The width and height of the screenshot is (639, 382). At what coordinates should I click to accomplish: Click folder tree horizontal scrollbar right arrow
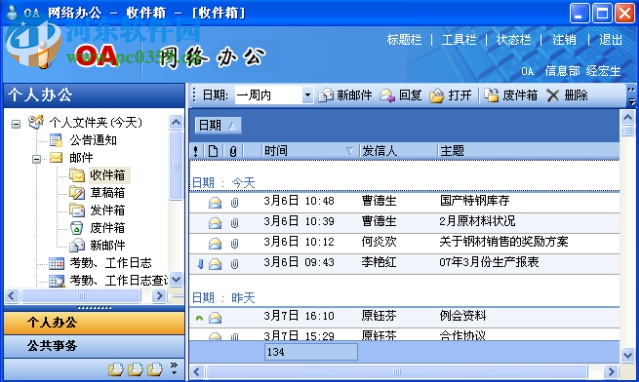(159, 296)
